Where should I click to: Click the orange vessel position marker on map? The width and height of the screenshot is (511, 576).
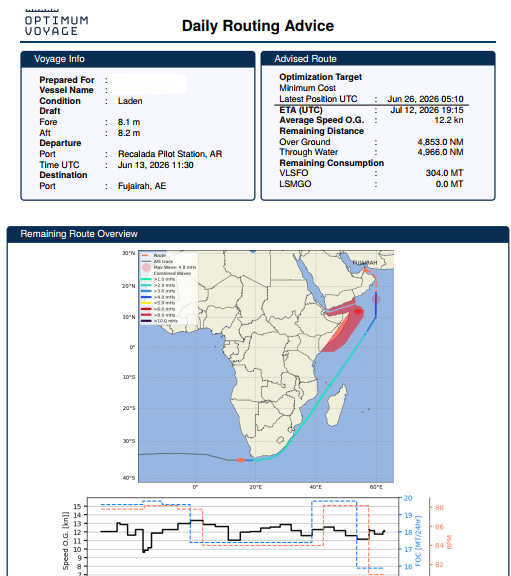click(241, 460)
